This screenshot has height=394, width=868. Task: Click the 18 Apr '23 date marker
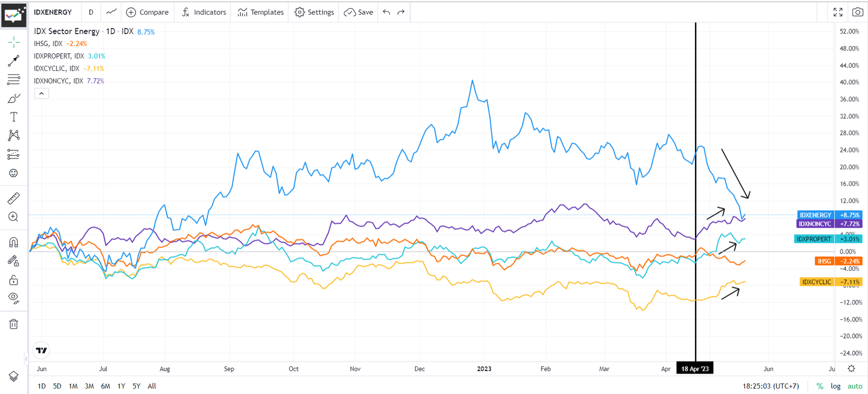(695, 369)
